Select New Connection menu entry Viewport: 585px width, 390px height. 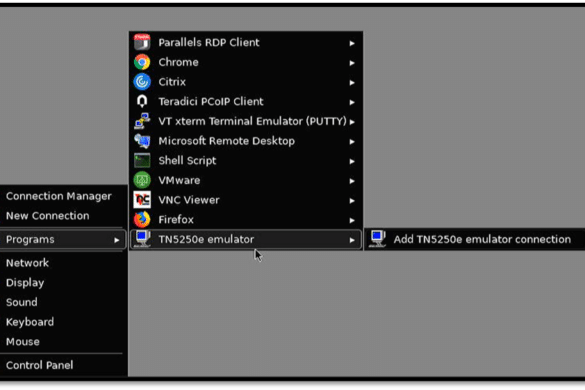pos(47,216)
